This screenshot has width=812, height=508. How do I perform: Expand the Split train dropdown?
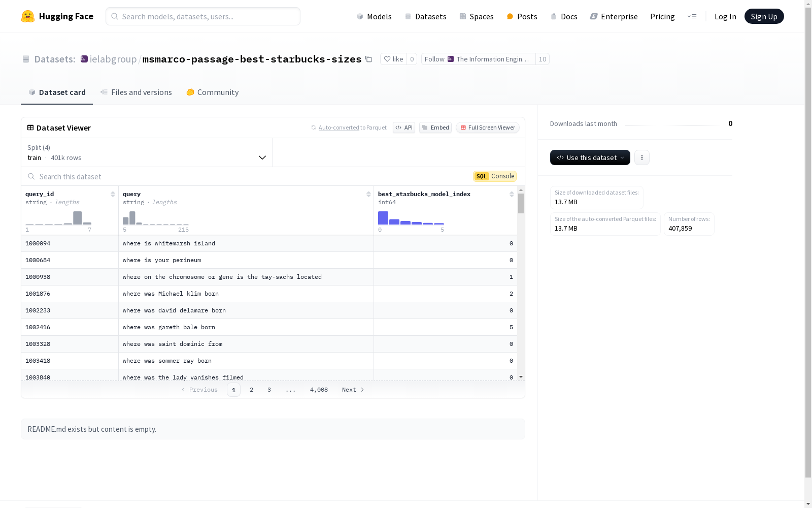pyautogui.click(x=147, y=152)
